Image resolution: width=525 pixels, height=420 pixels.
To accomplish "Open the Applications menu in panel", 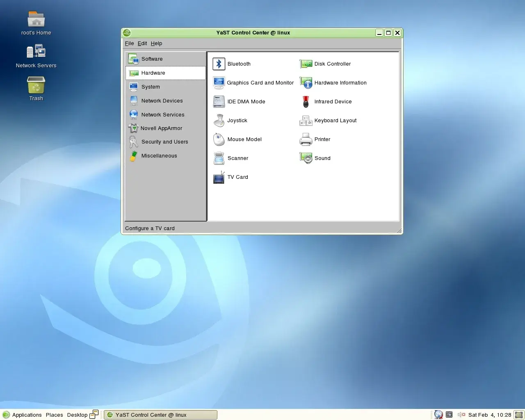I will [27, 415].
